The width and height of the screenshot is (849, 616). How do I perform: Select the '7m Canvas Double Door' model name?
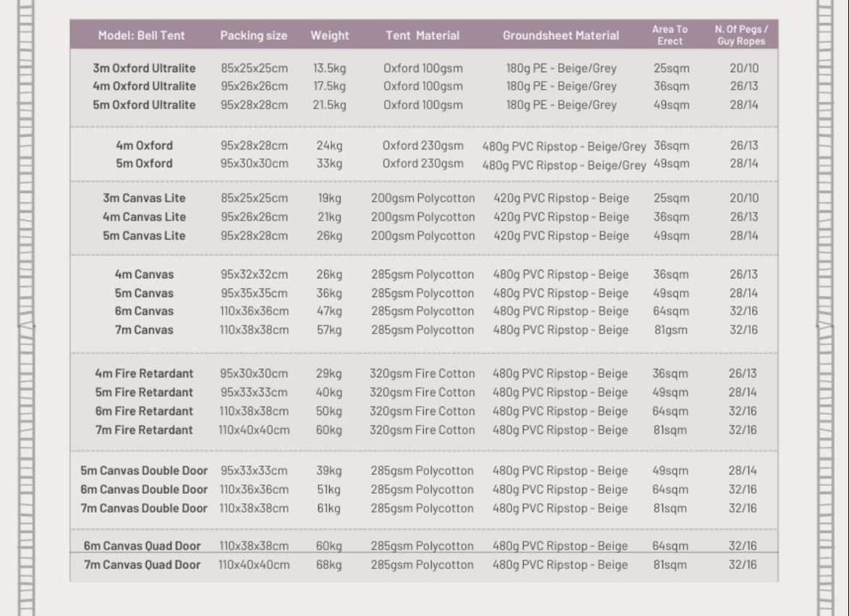pyautogui.click(x=144, y=509)
